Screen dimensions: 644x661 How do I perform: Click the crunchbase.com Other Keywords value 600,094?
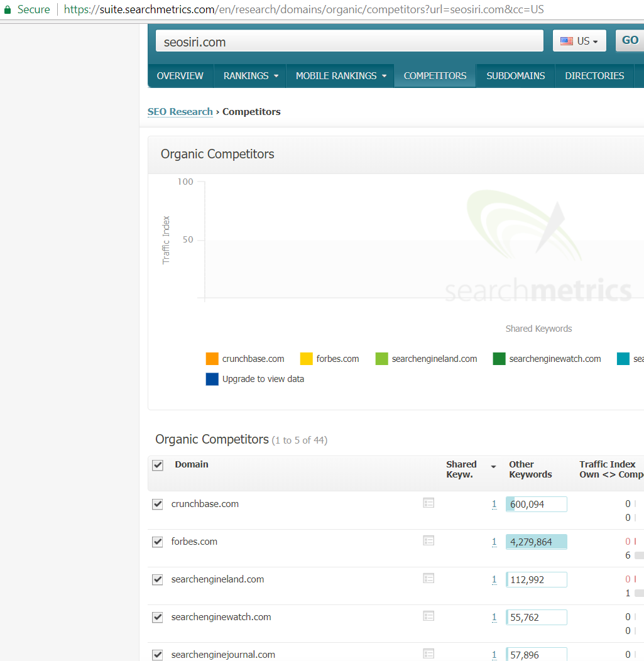point(536,504)
